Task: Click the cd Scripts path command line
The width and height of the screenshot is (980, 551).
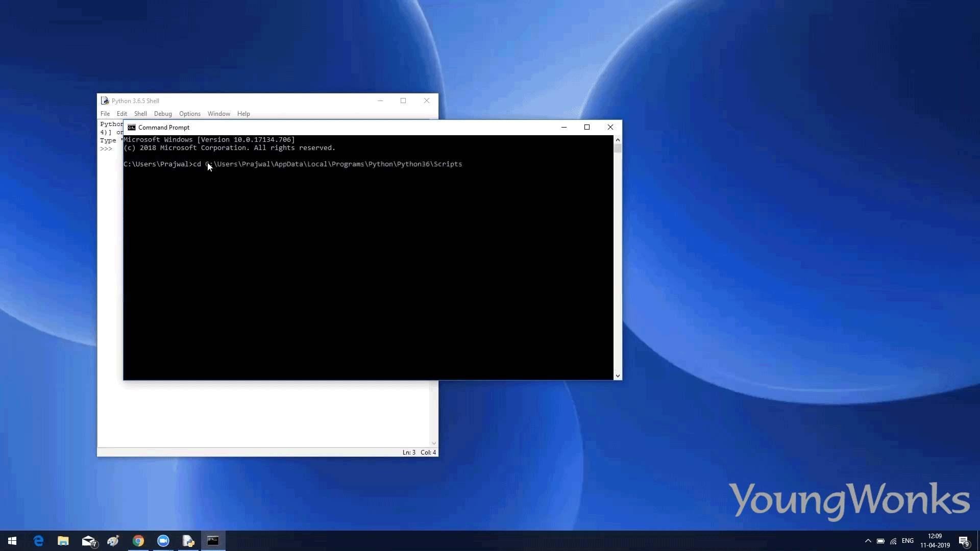Action: coord(292,164)
